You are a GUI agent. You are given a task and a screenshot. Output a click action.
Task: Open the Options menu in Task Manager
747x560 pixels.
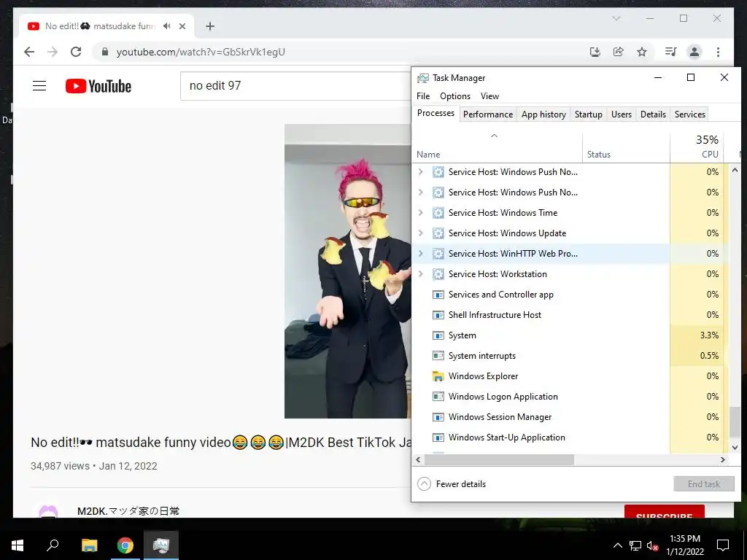point(455,96)
